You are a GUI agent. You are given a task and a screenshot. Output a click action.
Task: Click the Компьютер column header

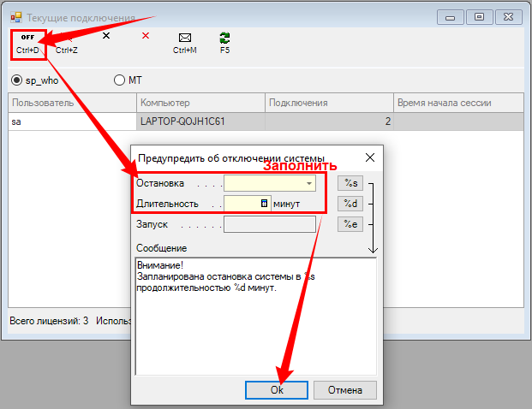tap(200, 103)
